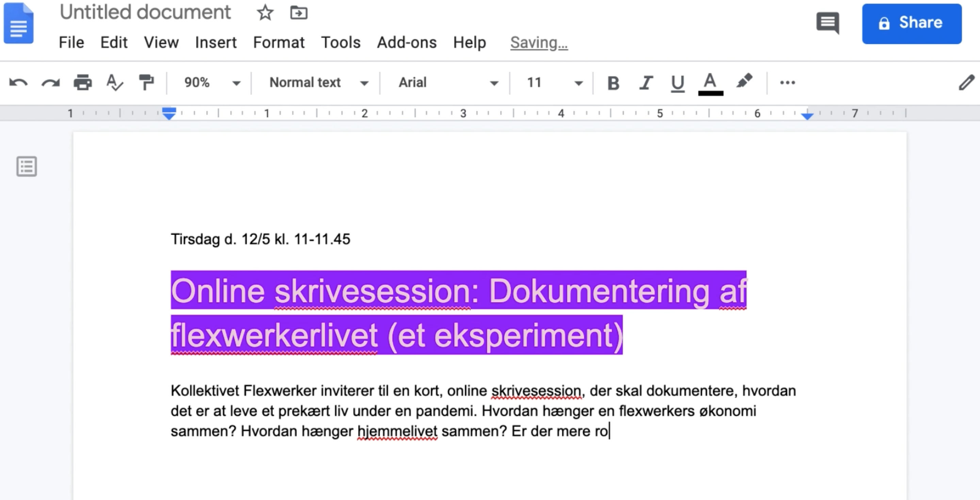This screenshot has height=500, width=980.
Task: Click the underlined word 'hjemmelivet'
Action: [397, 431]
